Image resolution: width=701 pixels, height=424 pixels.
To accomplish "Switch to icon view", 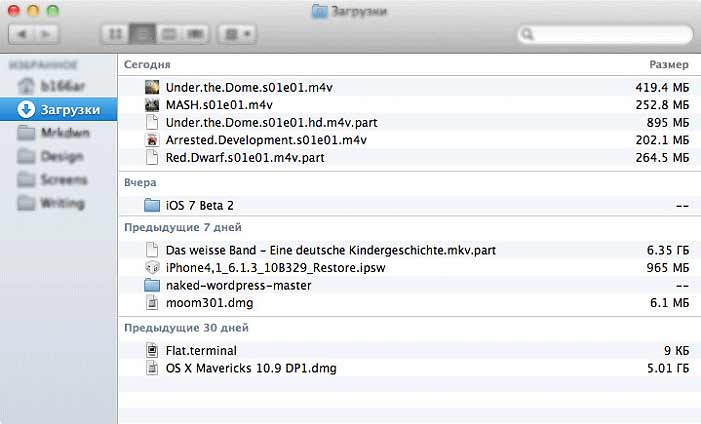I will (115, 34).
